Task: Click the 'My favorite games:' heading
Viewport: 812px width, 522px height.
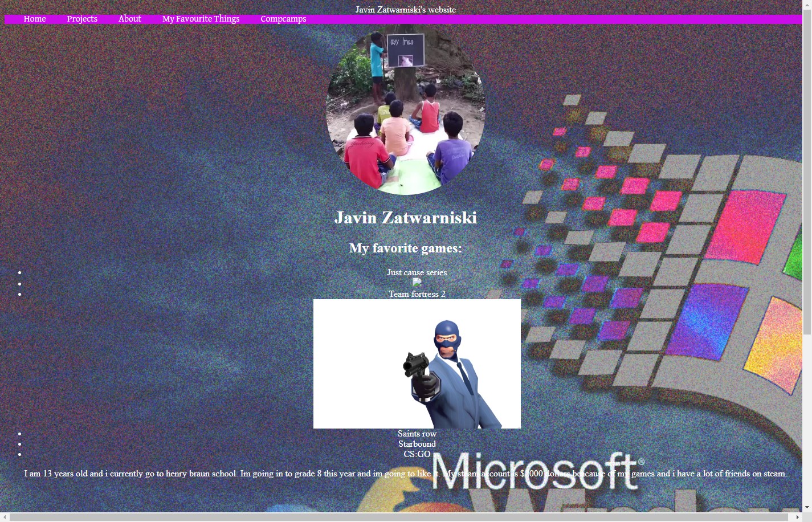Action: click(406, 248)
